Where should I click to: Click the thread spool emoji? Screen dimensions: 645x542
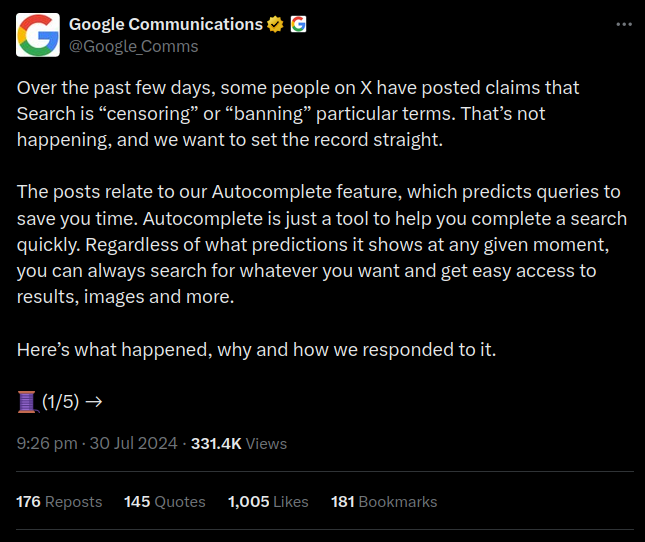click(27, 402)
